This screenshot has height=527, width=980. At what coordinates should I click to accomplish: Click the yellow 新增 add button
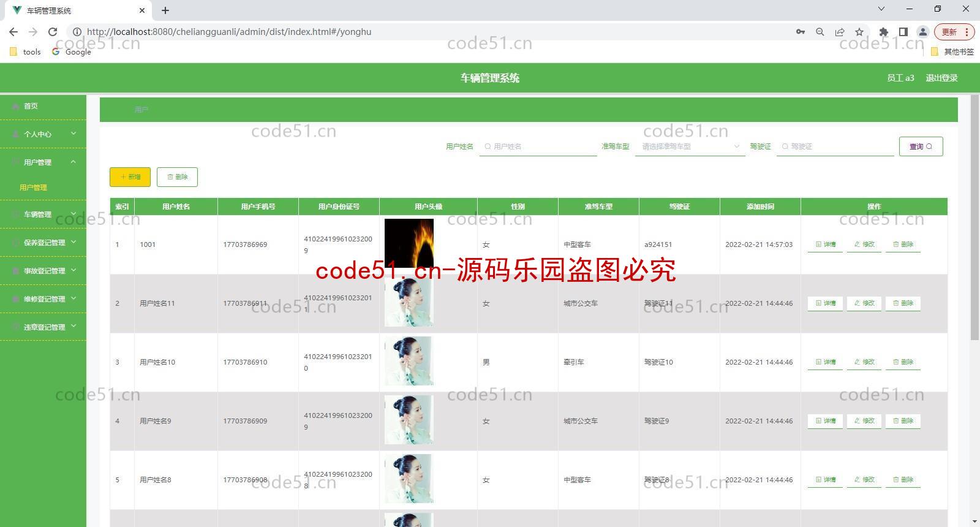[130, 176]
